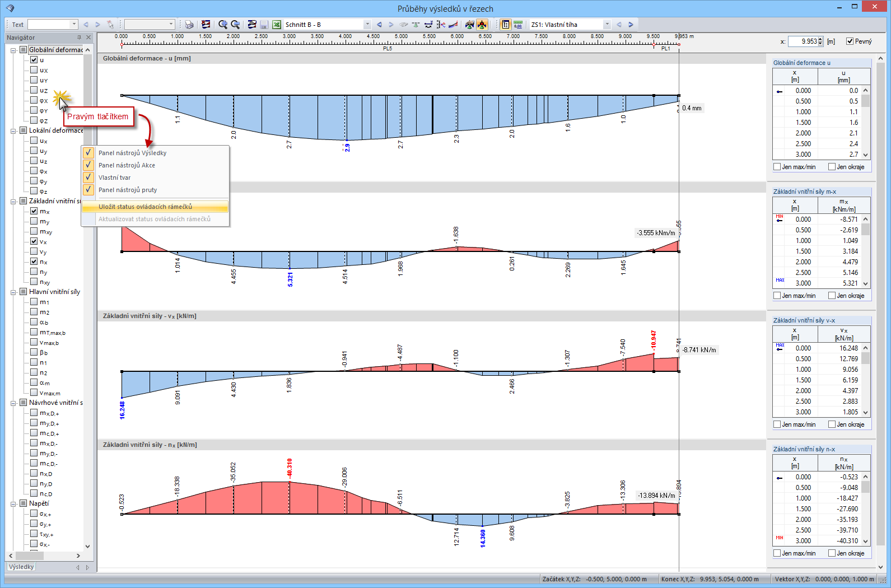
Task: Go to next load case arrow
Action: 631,25
